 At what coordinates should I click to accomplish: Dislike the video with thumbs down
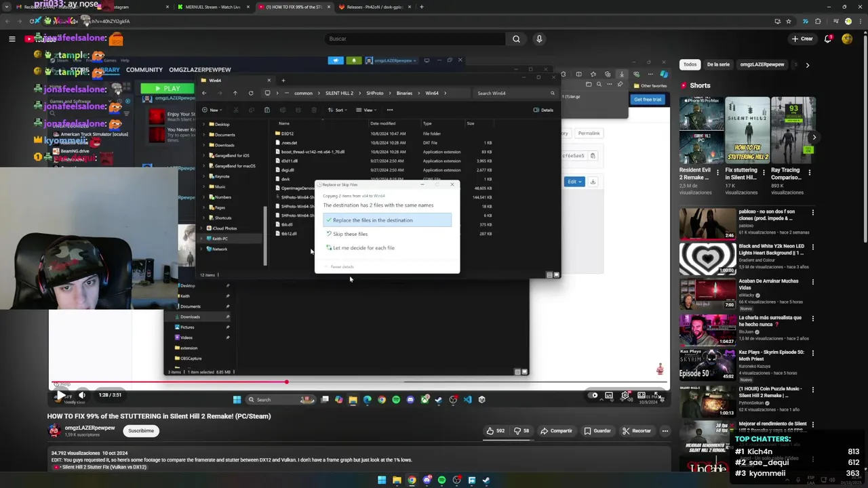[x=521, y=430]
